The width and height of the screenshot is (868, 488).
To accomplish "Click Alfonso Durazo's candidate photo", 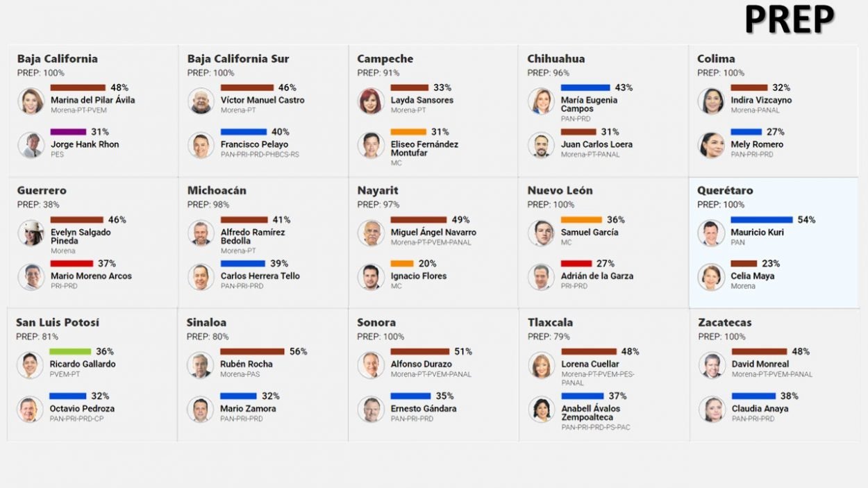I will [x=371, y=365].
